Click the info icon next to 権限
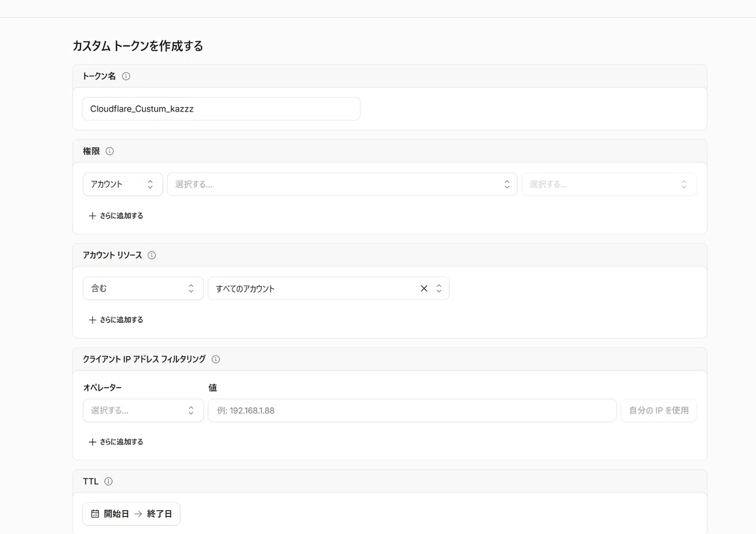The height and width of the screenshot is (534, 756). pos(110,151)
